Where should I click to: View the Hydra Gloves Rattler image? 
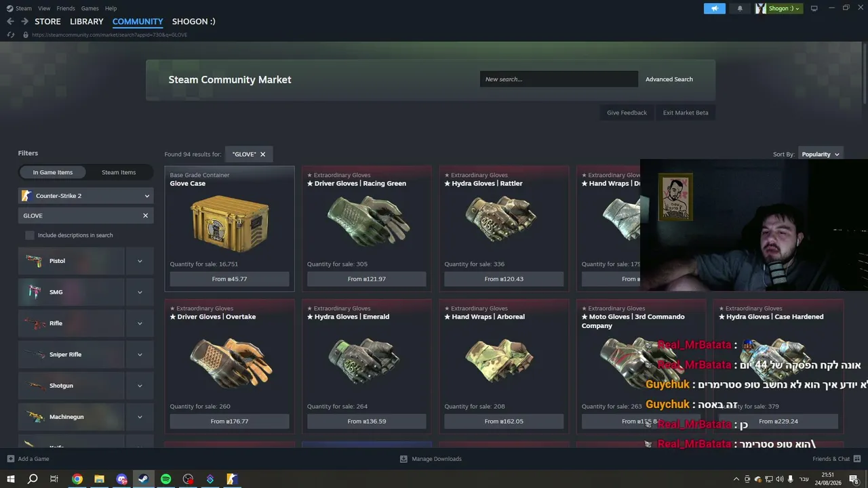502,219
